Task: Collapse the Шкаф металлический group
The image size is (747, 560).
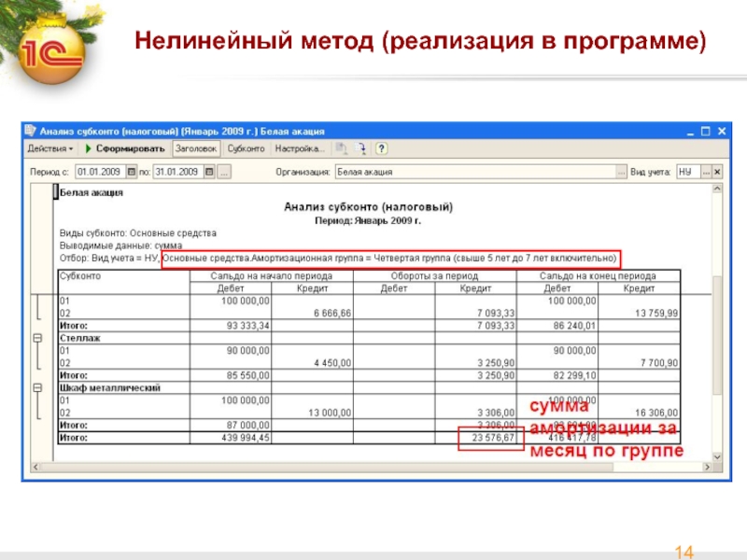Action: tap(37, 387)
